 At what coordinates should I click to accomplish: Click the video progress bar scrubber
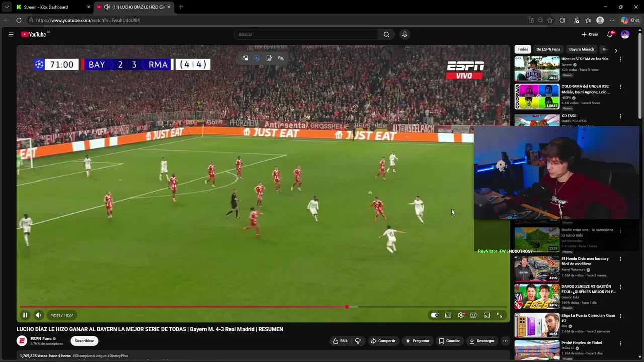click(347, 307)
